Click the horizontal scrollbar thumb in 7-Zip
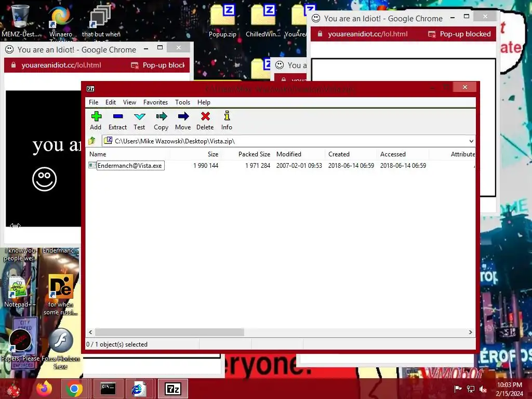This screenshot has height=399, width=532. point(169,332)
